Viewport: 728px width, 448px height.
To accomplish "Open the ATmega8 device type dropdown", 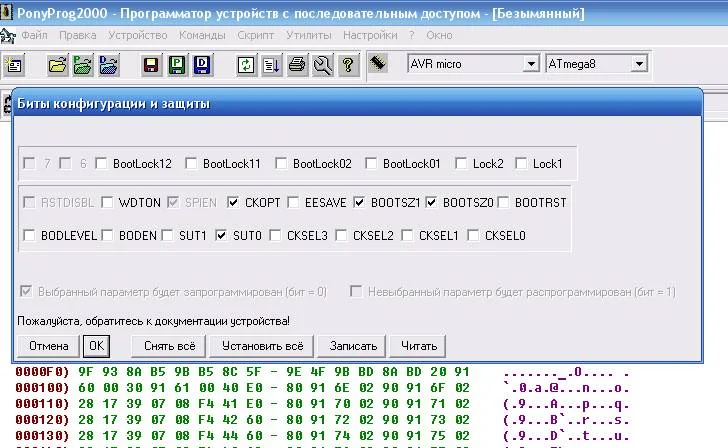I will click(639, 64).
